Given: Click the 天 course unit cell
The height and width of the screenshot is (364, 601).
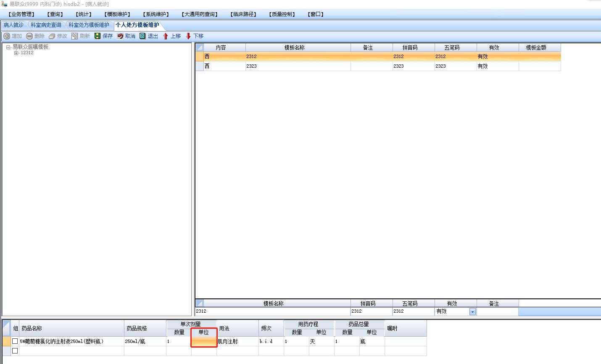Looking at the screenshot, I should pyautogui.click(x=322, y=341).
